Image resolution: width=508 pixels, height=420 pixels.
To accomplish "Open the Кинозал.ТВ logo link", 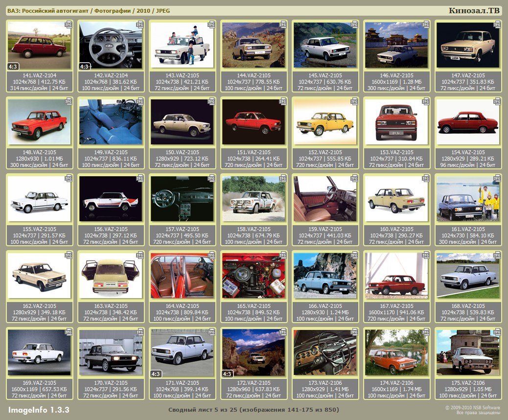I will pyautogui.click(x=474, y=11).
